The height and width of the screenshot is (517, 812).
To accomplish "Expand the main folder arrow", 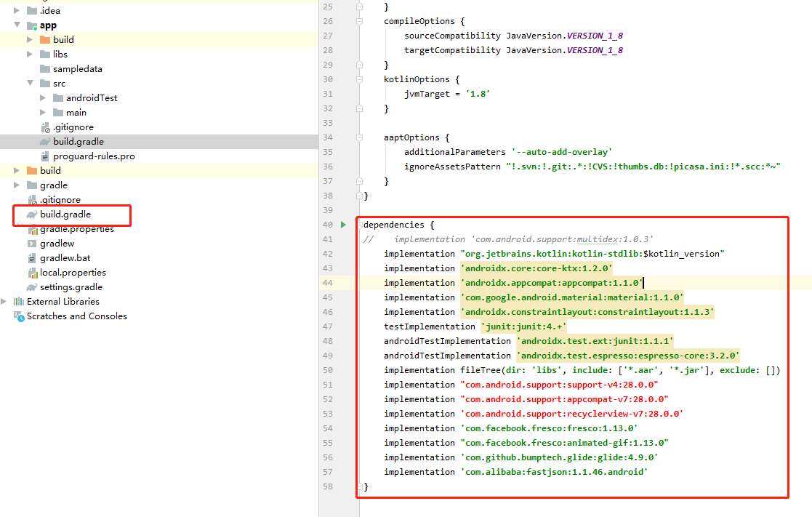I will point(42,112).
